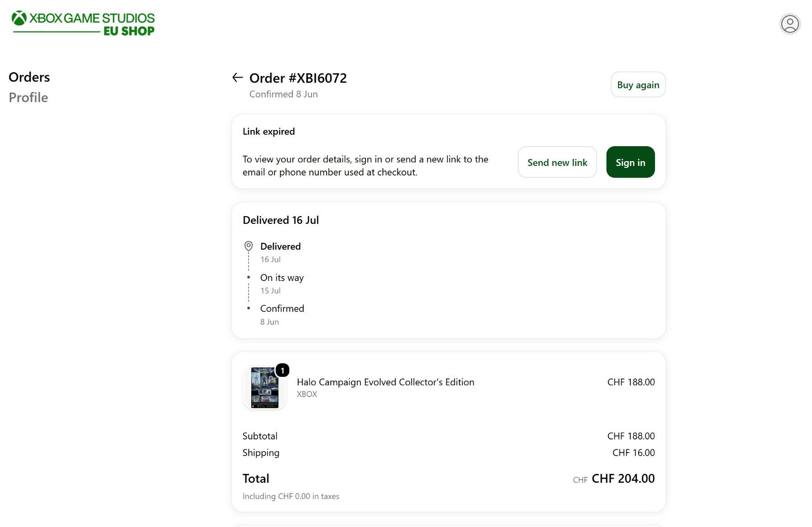
Task: Click the CHF 204.00 total amount
Action: click(x=623, y=479)
